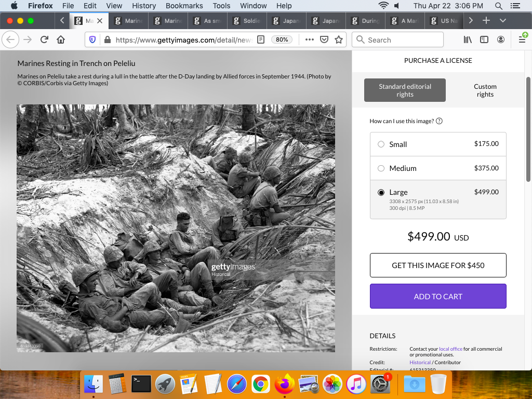Open the tracking protection shield

pos(92,39)
